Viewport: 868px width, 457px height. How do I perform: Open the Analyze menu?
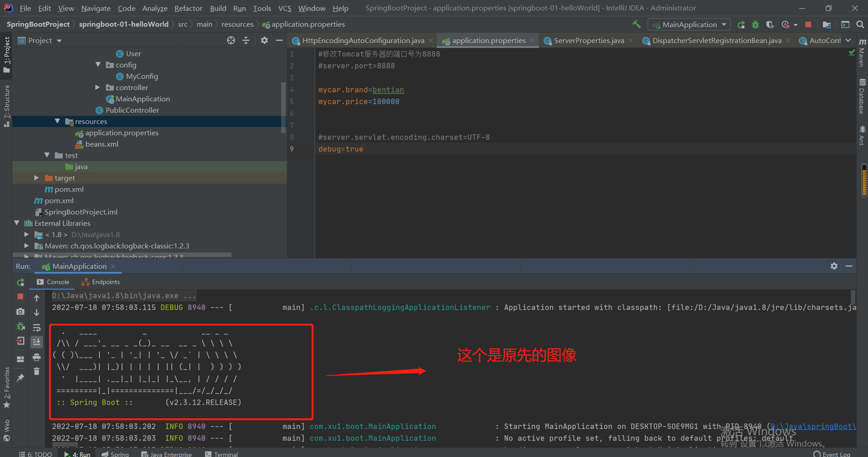[x=155, y=8]
